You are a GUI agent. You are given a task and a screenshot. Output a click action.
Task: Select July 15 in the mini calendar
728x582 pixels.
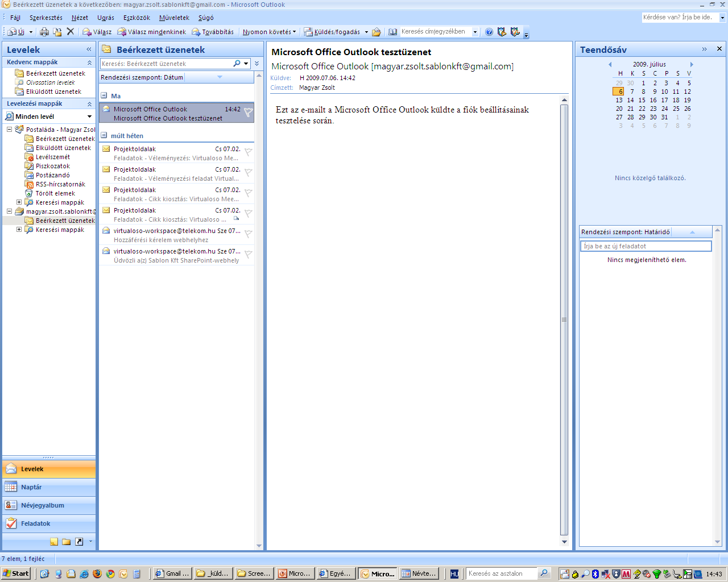point(642,100)
